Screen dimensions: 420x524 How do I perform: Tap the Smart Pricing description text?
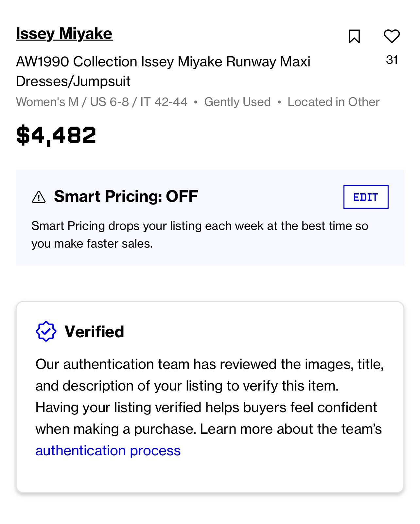tap(200, 235)
